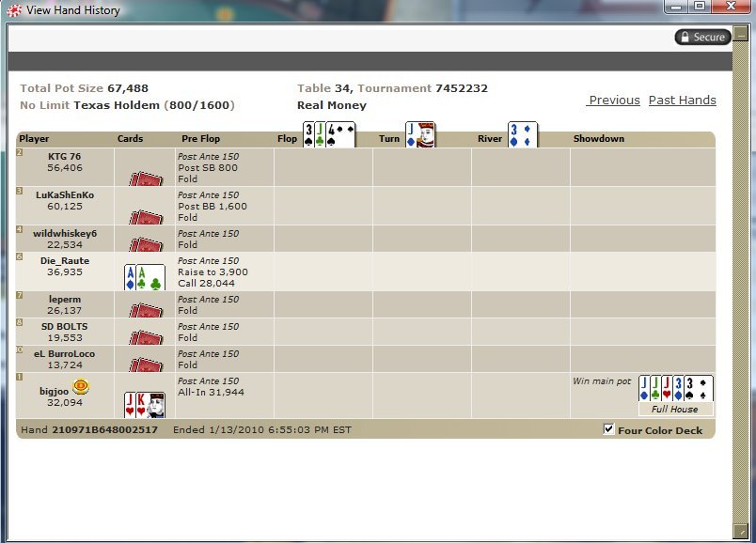Click the River three of diamonds card
The image size is (756, 543).
523,135
